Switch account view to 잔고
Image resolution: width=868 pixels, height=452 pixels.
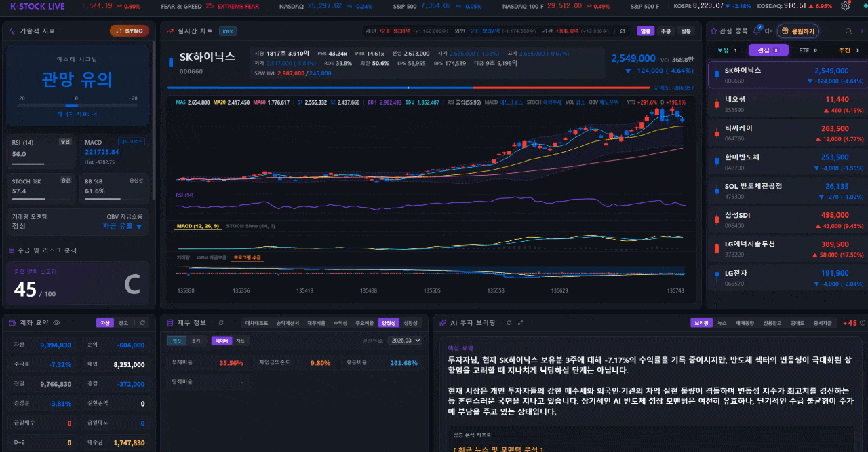coord(123,323)
